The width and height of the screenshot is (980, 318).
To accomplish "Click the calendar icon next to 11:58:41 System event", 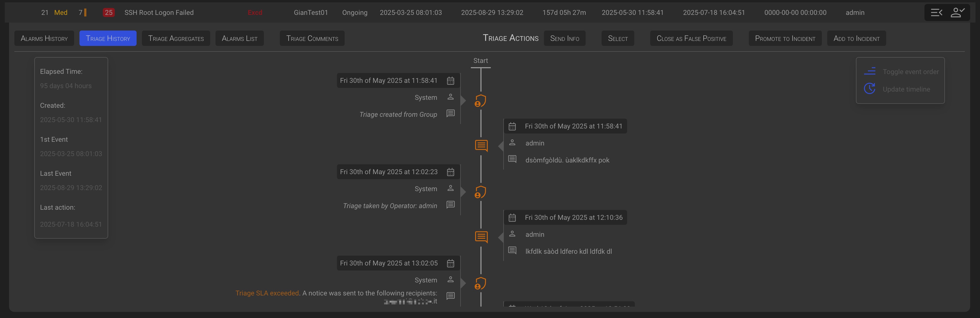I will coord(450,80).
